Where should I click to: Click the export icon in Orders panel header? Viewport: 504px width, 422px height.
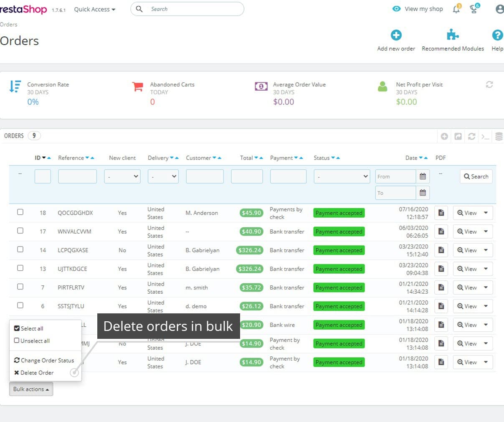[458, 136]
